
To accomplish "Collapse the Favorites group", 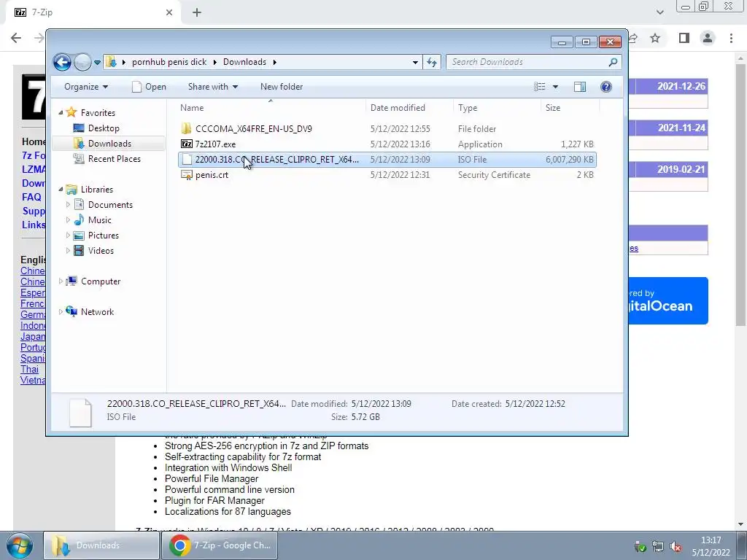I will 61,113.
